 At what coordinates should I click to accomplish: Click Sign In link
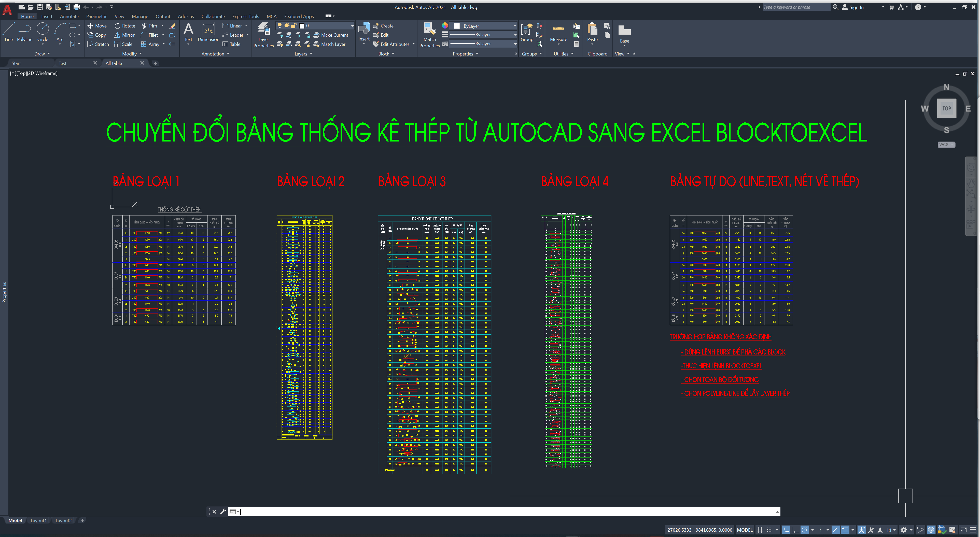click(x=856, y=7)
